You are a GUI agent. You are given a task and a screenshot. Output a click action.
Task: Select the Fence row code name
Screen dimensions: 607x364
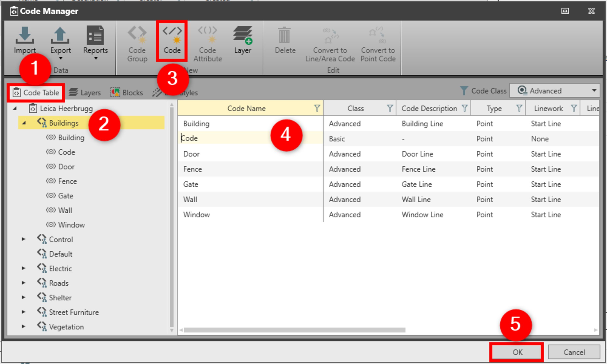point(193,169)
